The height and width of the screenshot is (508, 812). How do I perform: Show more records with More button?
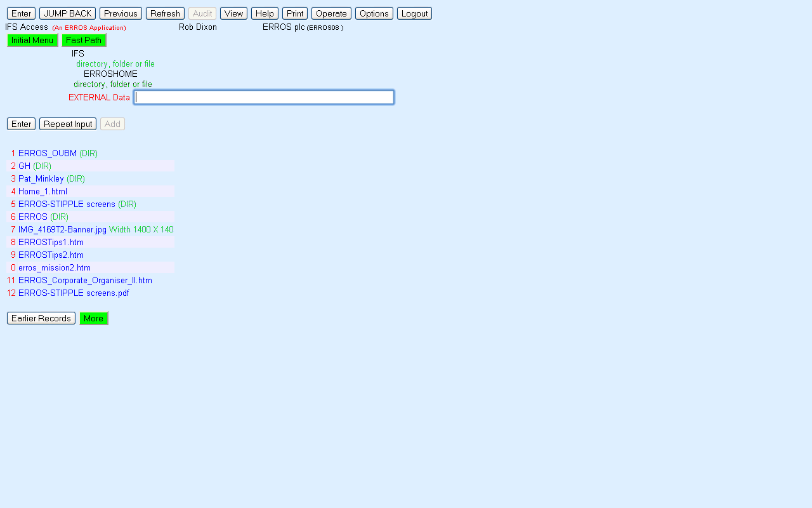point(93,318)
